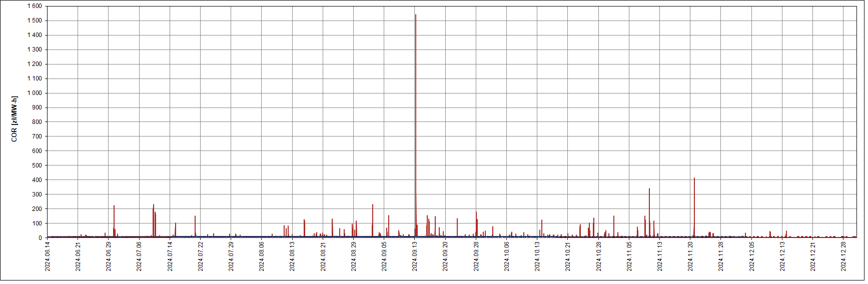Viewport: 868px width, 284px height.
Task: Click the 600 y-axis value
Action: pyautogui.click(x=37, y=151)
